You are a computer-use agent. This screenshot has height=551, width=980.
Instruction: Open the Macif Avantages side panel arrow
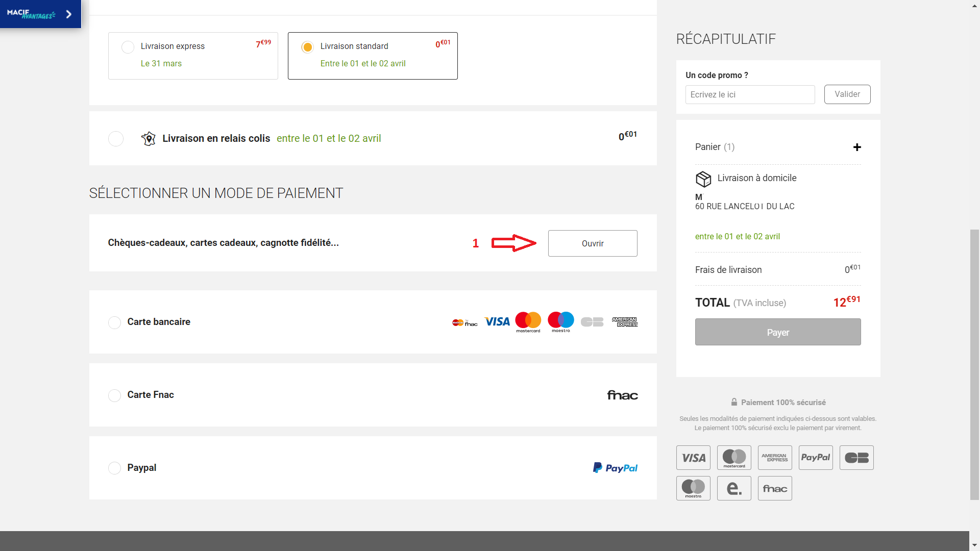click(x=68, y=14)
